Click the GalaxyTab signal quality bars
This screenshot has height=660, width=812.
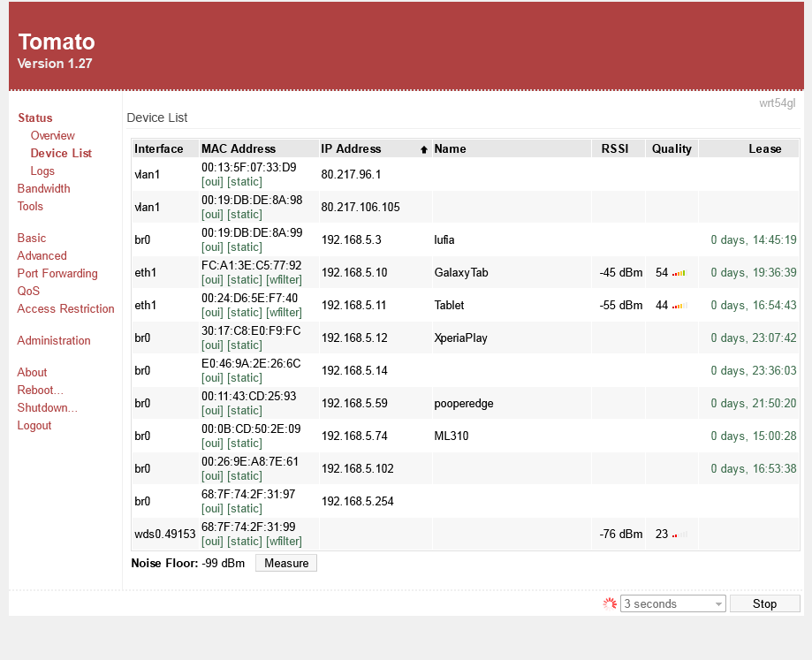pyautogui.click(x=679, y=273)
